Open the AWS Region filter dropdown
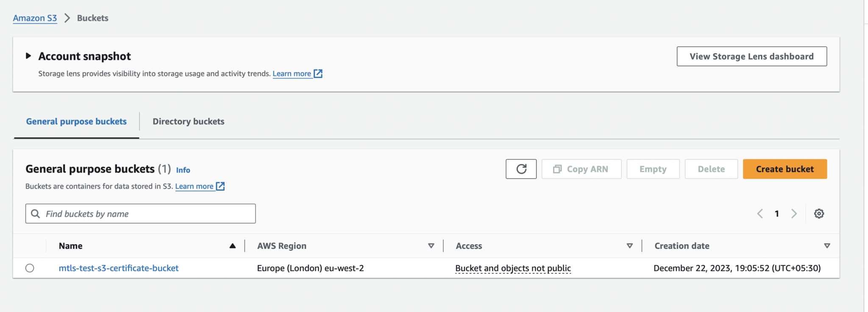The height and width of the screenshot is (312, 868). click(x=431, y=245)
